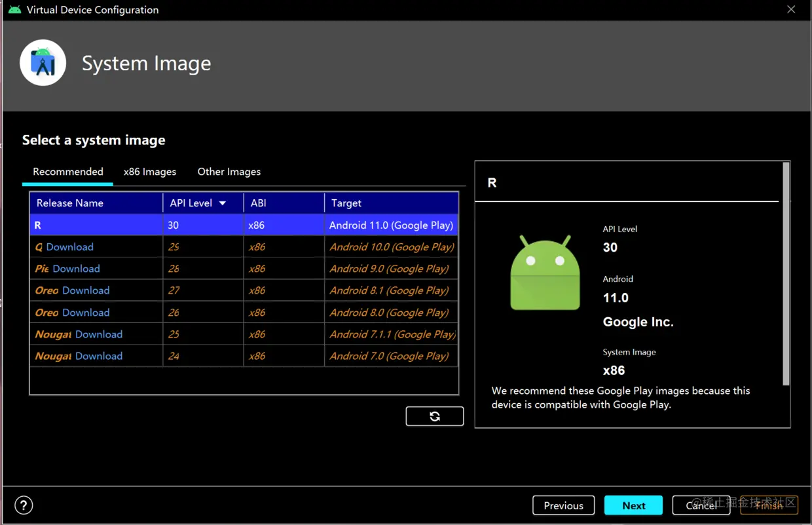This screenshot has width=812, height=525.
Task: Click the Target column header
Action: (391, 203)
